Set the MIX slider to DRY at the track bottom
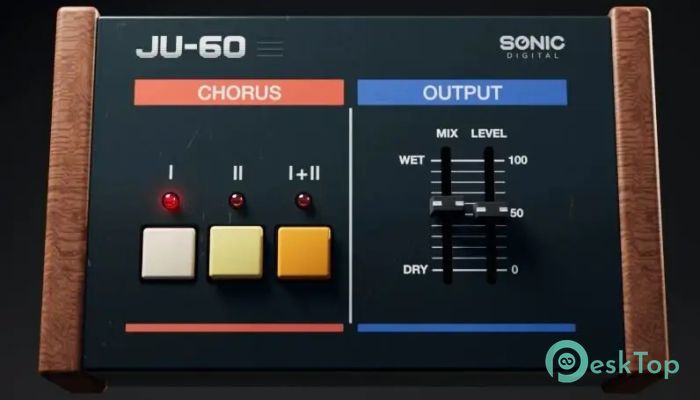This screenshot has width=700, height=400. (446, 270)
